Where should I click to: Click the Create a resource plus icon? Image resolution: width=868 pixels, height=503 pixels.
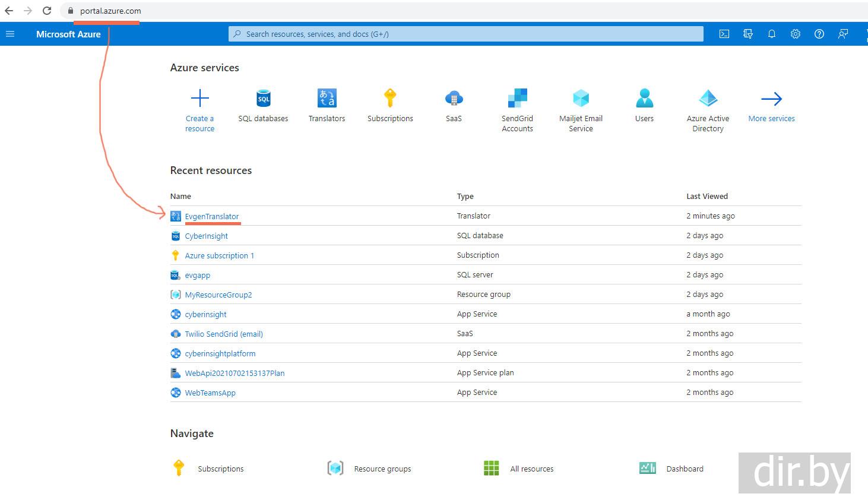(199, 99)
